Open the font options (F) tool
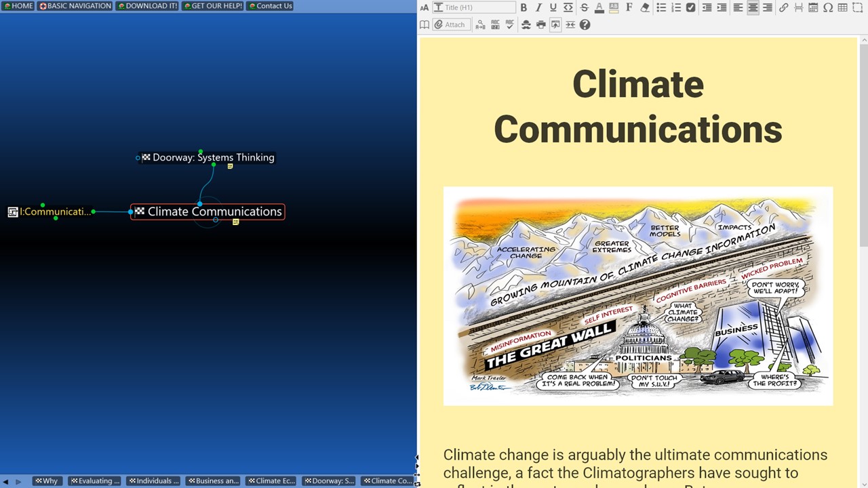The height and width of the screenshot is (488, 868). point(629,7)
